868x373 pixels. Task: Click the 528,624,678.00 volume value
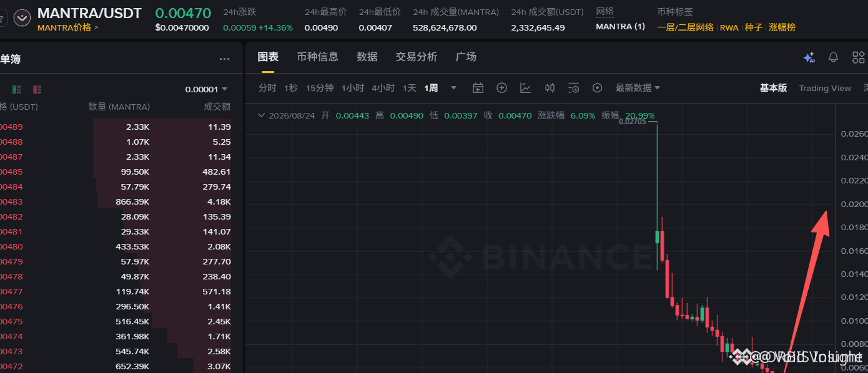pyautogui.click(x=445, y=27)
